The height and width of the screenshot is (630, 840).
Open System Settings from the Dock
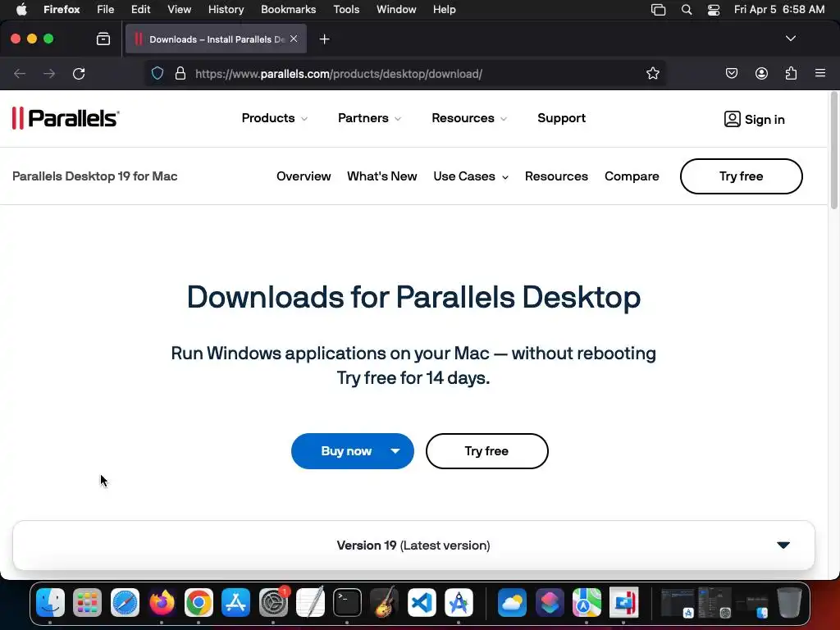[x=273, y=603]
